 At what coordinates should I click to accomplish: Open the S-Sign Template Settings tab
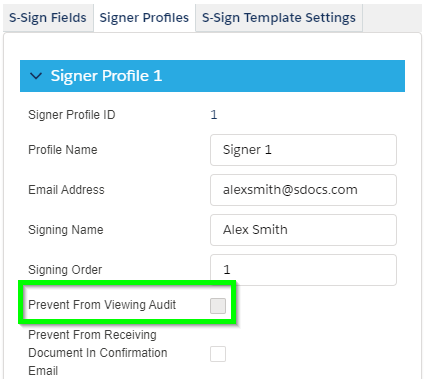coord(279,18)
